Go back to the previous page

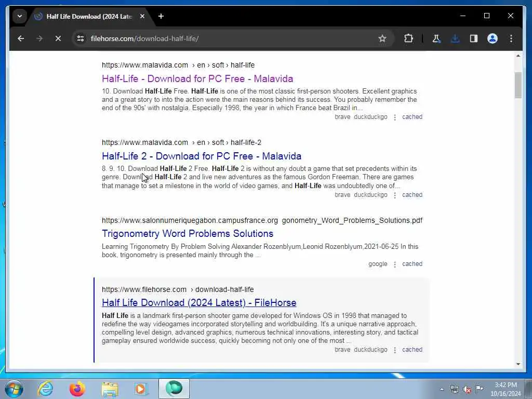coord(21,38)
